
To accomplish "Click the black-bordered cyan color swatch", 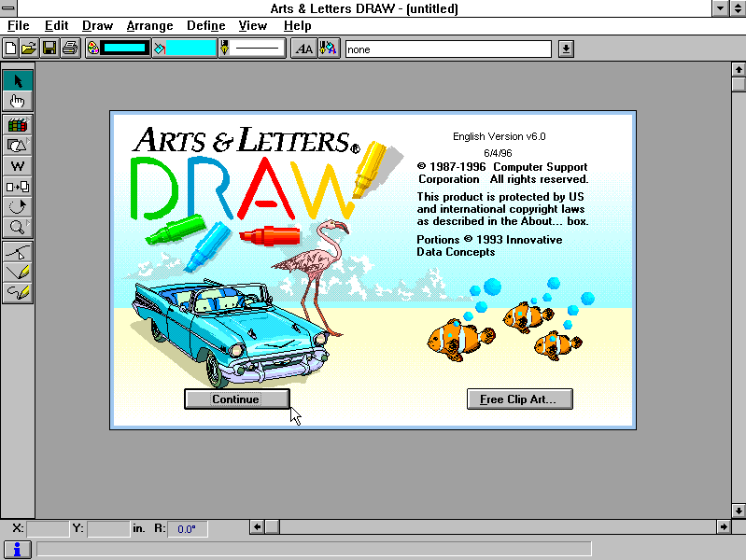I will tap(125, 49).
